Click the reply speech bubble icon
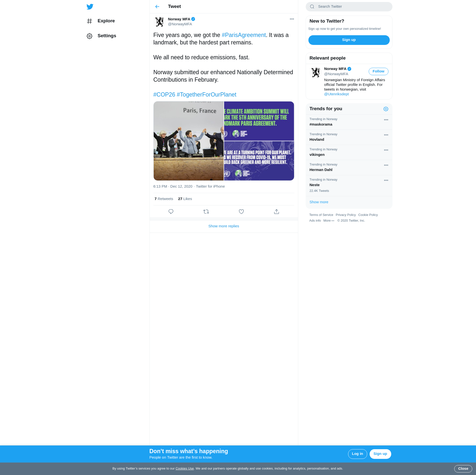Viewport: 476px width, 475px height. click(x=171, y=211)
